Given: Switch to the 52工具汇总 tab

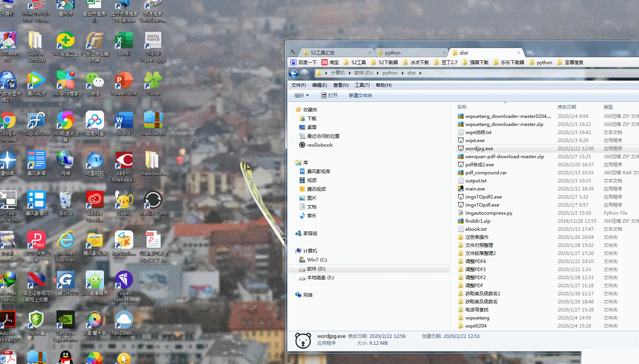Looking at the screenshot, I should point(336,53).
